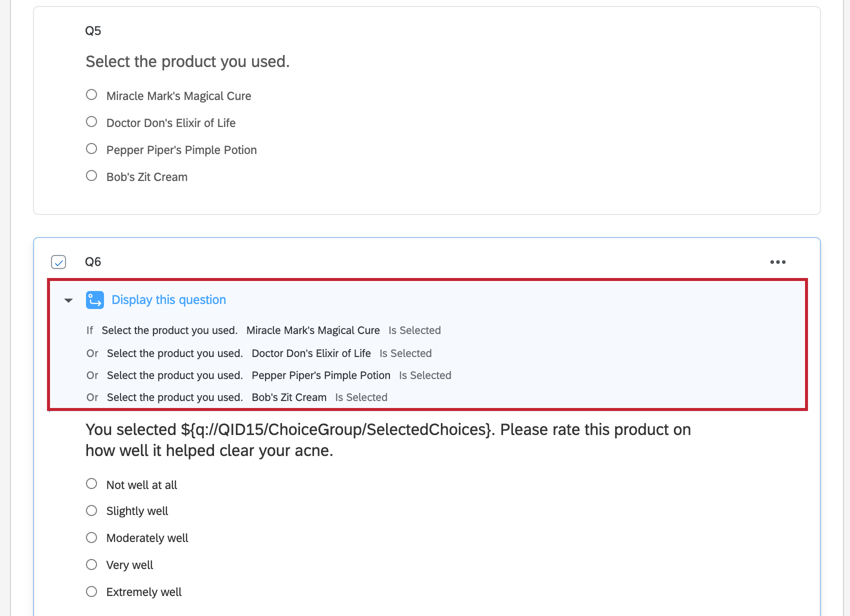Click the Q5 question text to edit
Viewport: 850px width, 616px height.
[187, 61]
